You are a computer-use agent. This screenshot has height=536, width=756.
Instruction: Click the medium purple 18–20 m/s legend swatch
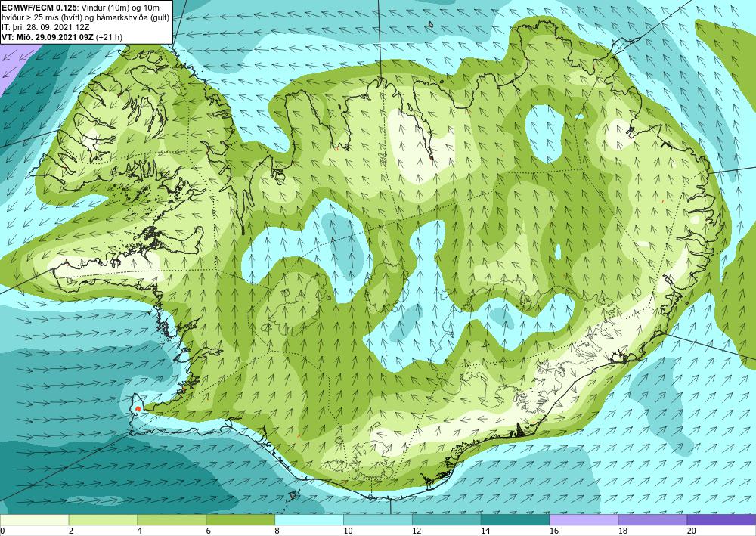tap(652, 519)
